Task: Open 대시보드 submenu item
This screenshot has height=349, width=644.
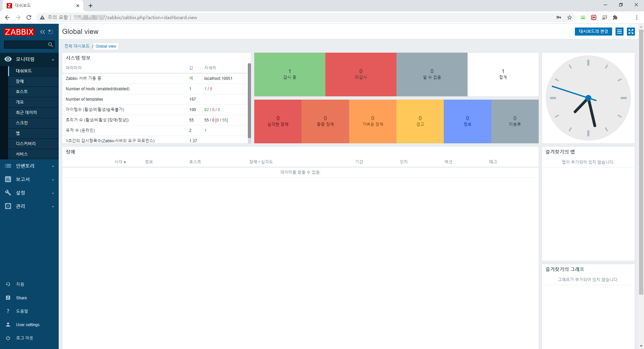Action: tap(33, 71)
